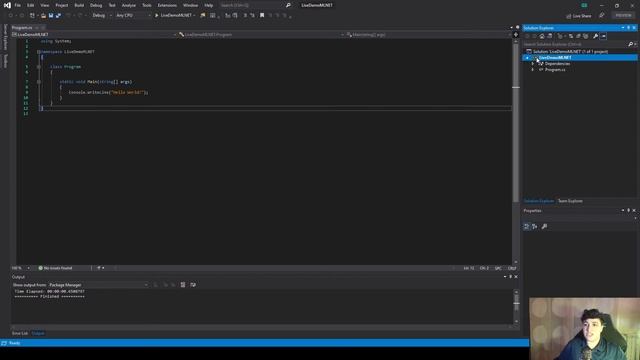This screenshot has height=360, width=640.
Task: Open the Debug configuration dropdown
Action: (102, 16)
